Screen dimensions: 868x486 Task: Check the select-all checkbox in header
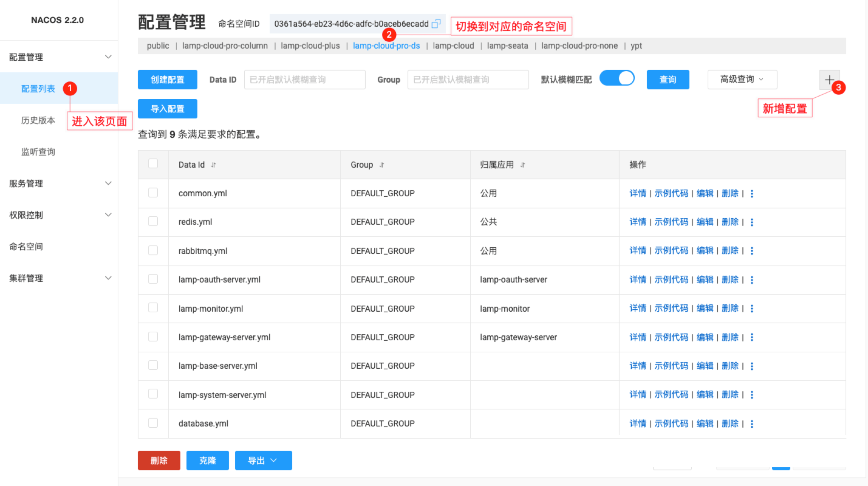(x=153, y=164)
